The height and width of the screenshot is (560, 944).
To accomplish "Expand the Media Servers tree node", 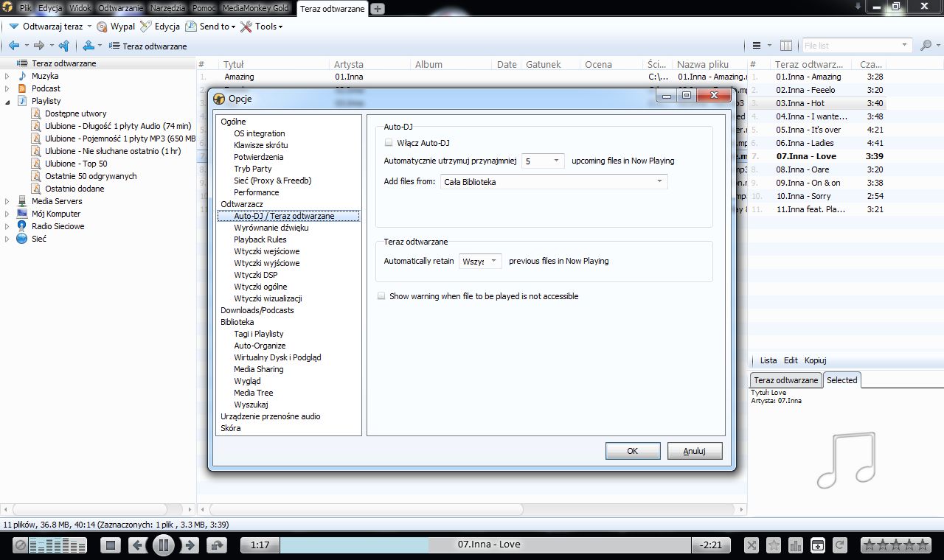I will [7, 201].
